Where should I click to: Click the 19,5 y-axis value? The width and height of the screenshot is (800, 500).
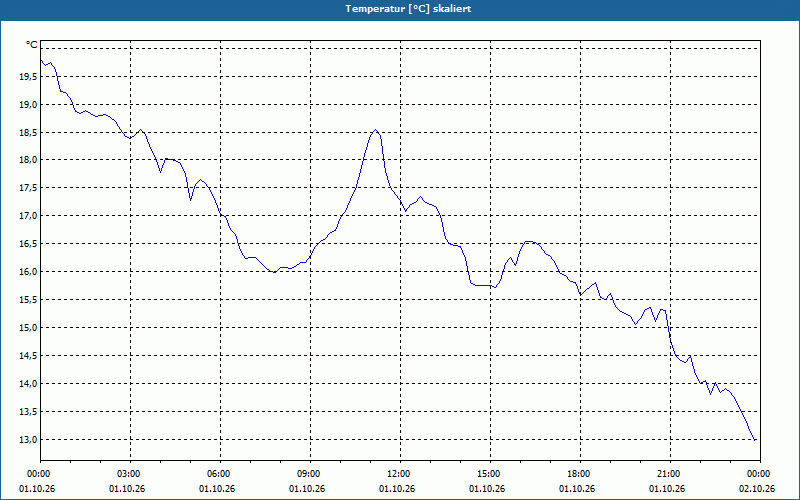(28, 77)
